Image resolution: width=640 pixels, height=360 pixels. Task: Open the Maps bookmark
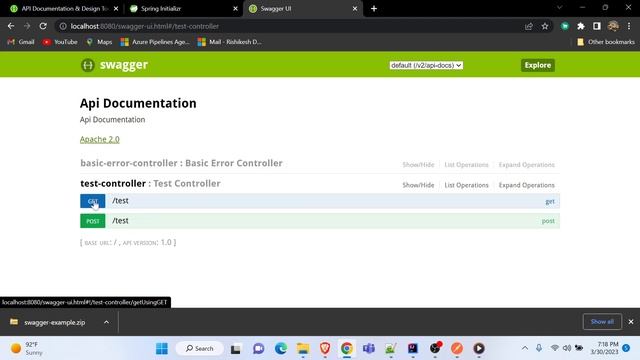coord(99,42)
